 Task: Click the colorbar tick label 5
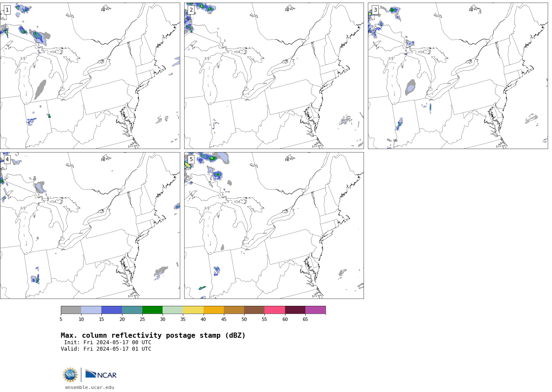(x=61, y=319)
